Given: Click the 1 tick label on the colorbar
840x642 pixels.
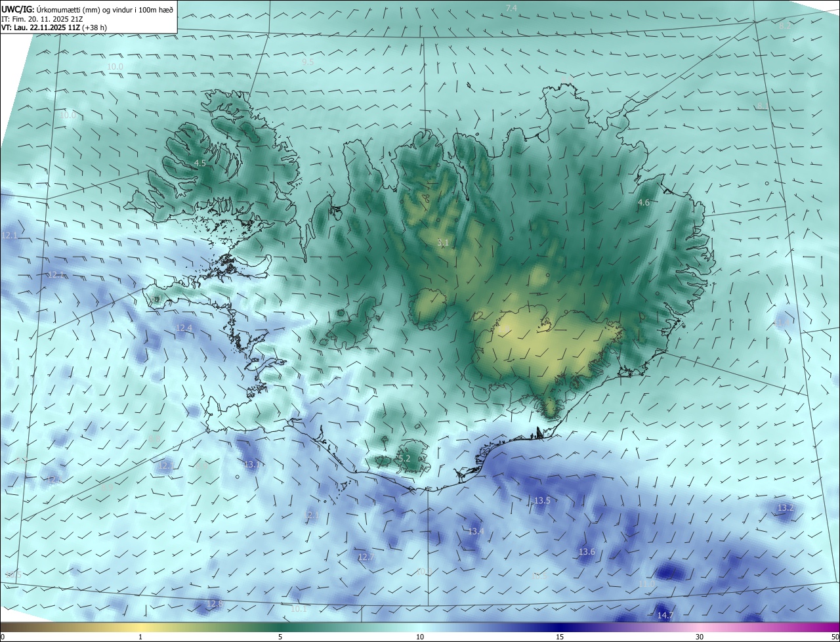Looking at the screenshot, I should (x=140, y=637).
